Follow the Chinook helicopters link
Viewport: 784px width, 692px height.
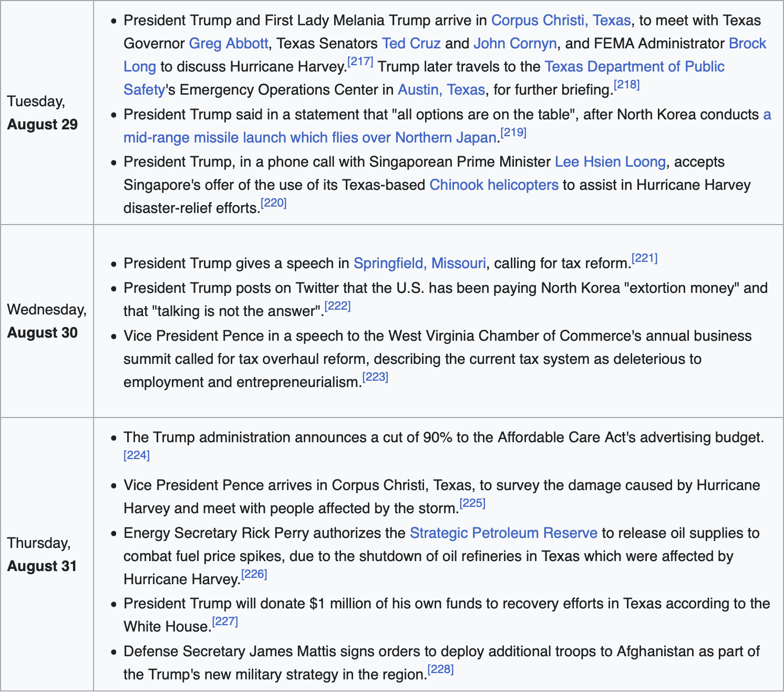494,185
